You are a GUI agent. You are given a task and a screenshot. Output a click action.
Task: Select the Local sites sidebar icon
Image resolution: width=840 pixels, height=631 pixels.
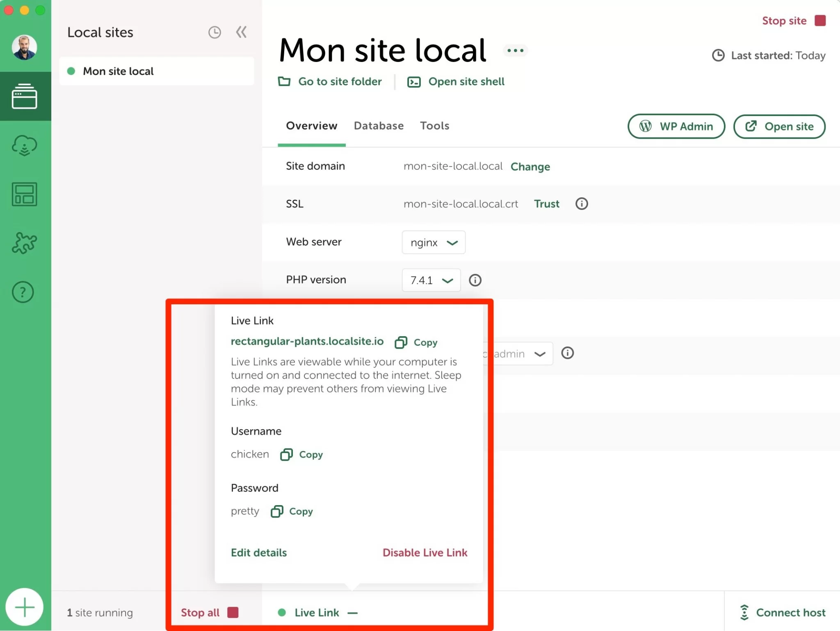point(25,96)
